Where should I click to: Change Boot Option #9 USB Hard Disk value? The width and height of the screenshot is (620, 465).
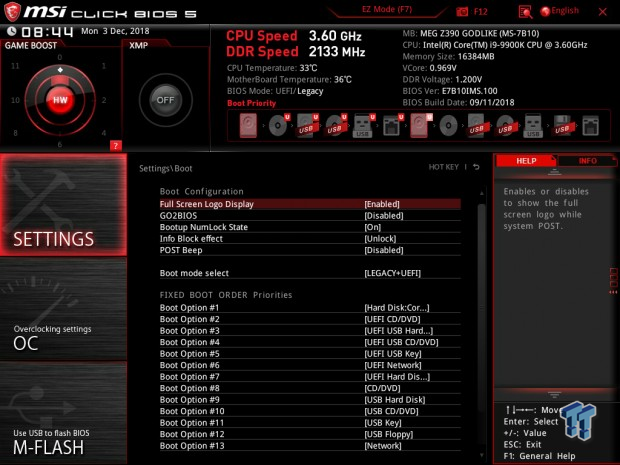pos(310,399)
